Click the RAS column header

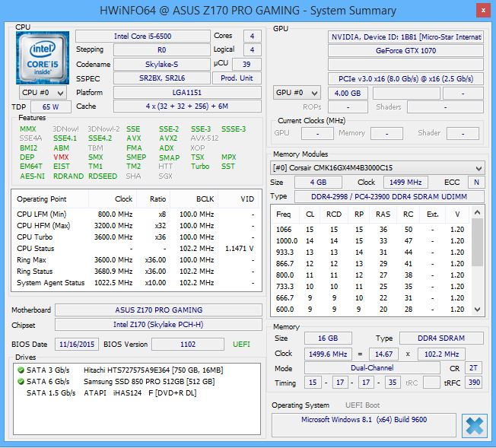(383, 214)
